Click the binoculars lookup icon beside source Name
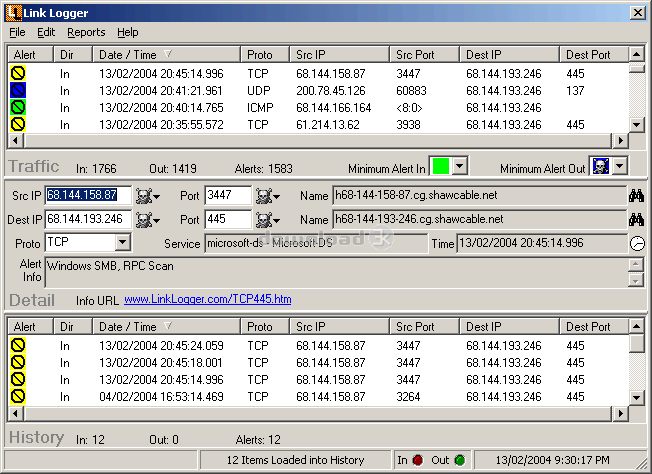This screenshot has height=474, width=652. [636, 195]
